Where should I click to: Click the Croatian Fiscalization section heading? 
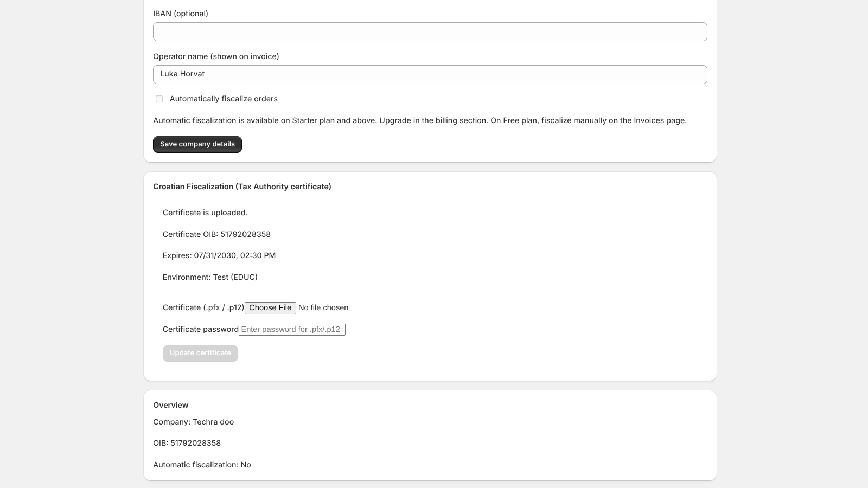242,187
